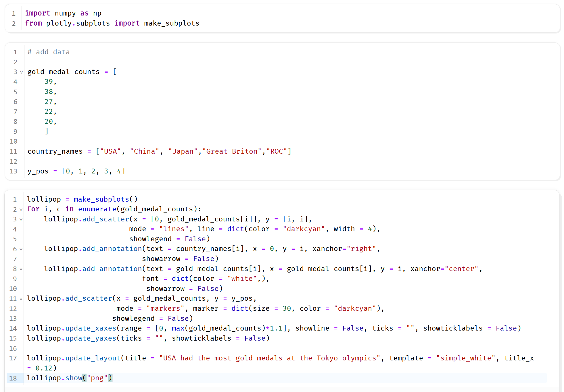Image resolution: width=564 pixels, height=392 pixels.
Task: Collapse the for loop fold arrow
Action: point(21,210)
